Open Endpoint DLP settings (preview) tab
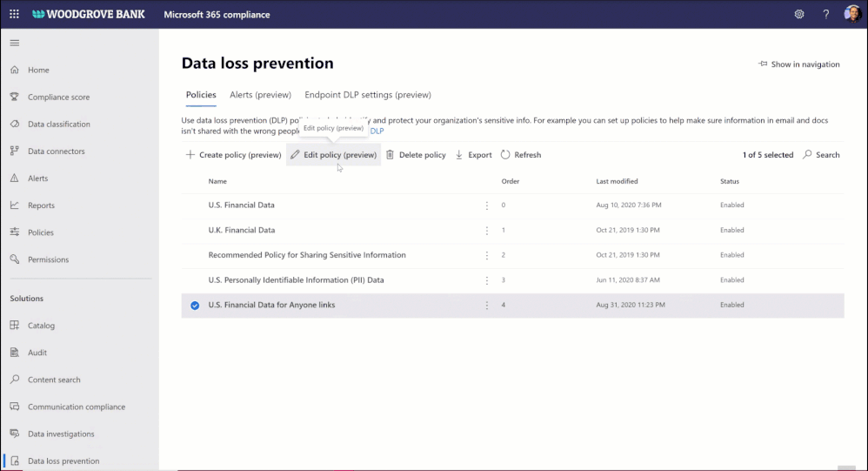 (368, 95)
